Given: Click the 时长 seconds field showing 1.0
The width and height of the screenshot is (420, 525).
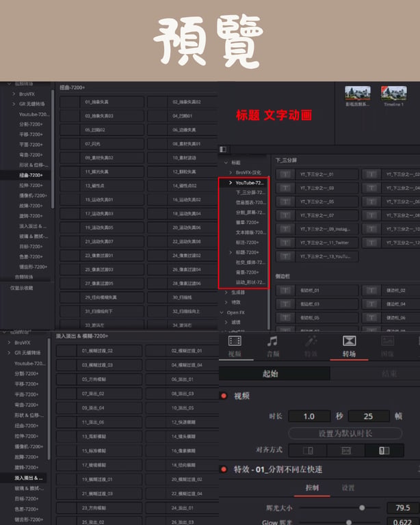Looking at the screenshot, I should coord(309,416).
